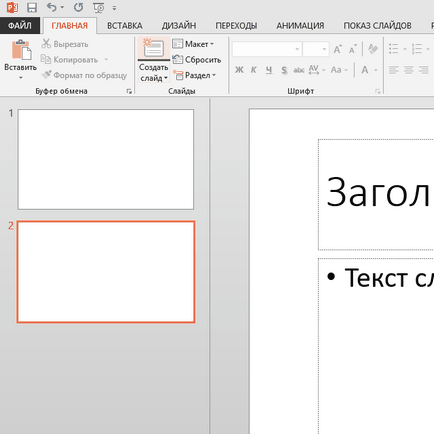Expand the Раздел section dropdown
The width and height of the screenshot is (434, 434).
click(194, 75)
